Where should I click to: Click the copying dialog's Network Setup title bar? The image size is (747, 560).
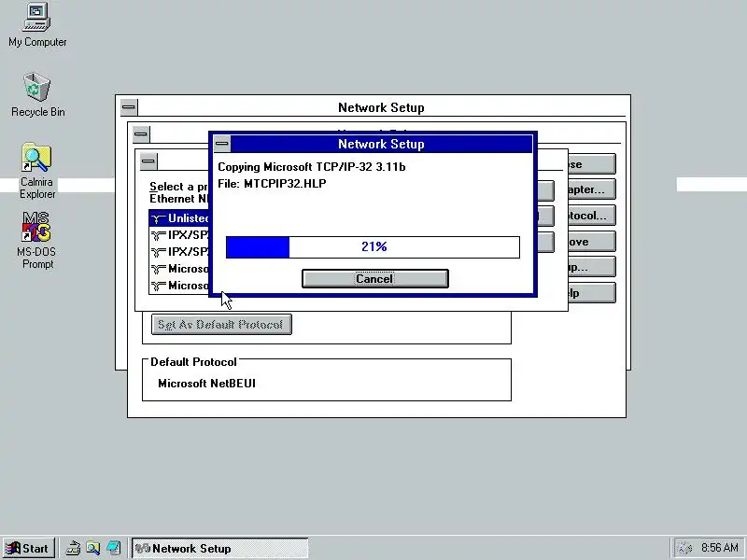(381, 144)
